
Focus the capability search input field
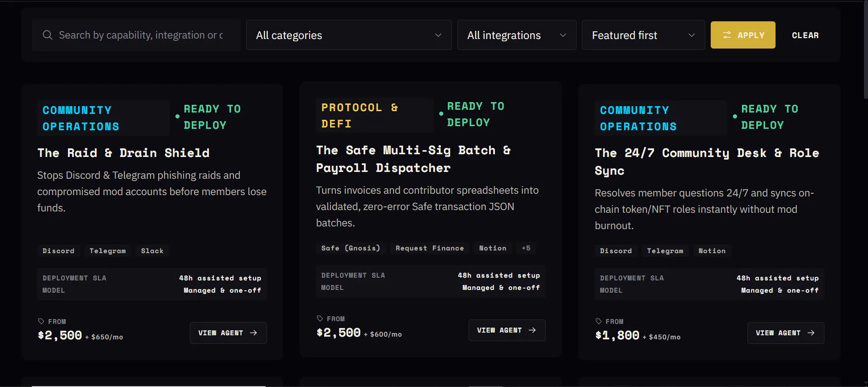136,35
